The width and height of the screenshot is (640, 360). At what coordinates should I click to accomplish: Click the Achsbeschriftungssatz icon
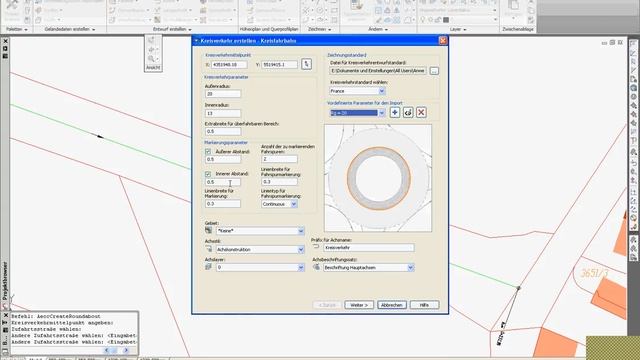tap(316, 267)
